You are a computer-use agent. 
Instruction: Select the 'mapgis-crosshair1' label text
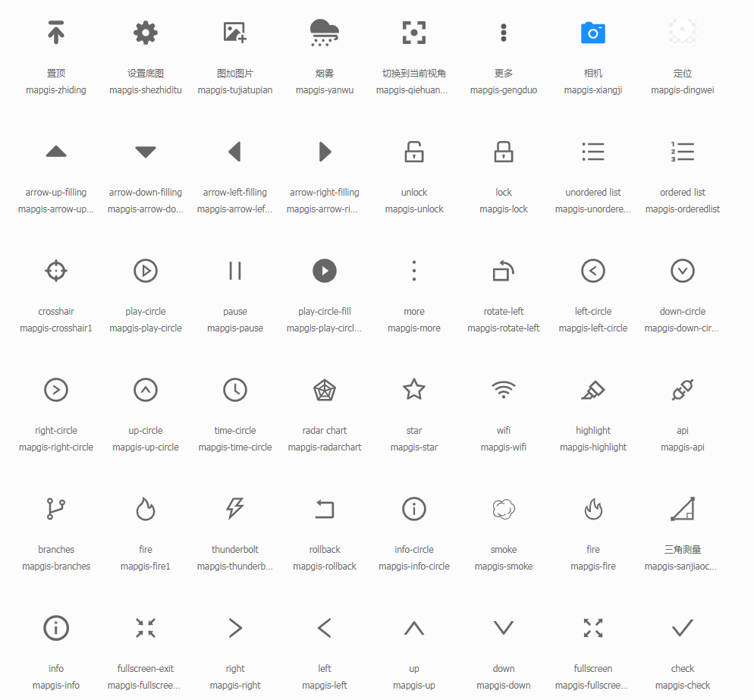(56, 328)
